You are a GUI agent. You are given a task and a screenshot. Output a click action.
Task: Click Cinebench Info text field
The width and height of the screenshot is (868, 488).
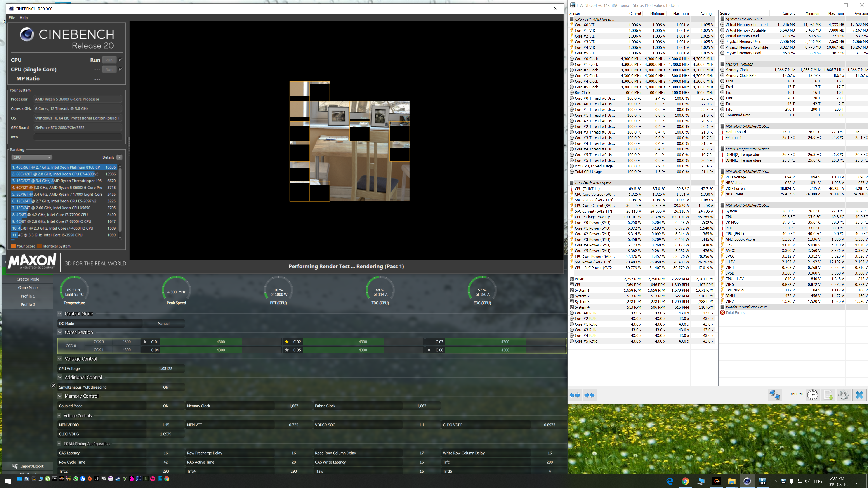78,137
